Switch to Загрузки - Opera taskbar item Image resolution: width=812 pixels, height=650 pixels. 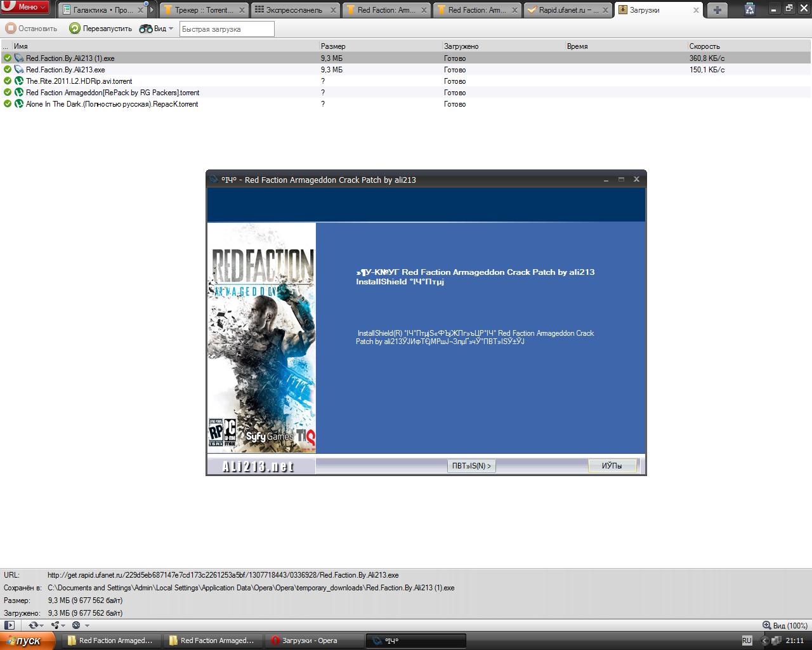[x=314, y=640]
